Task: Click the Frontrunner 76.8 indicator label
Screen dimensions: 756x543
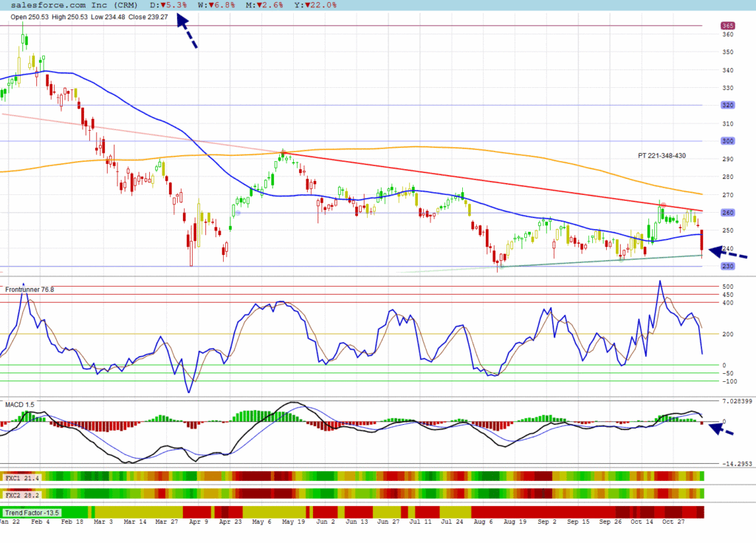Action: click(x=30, y=290)
